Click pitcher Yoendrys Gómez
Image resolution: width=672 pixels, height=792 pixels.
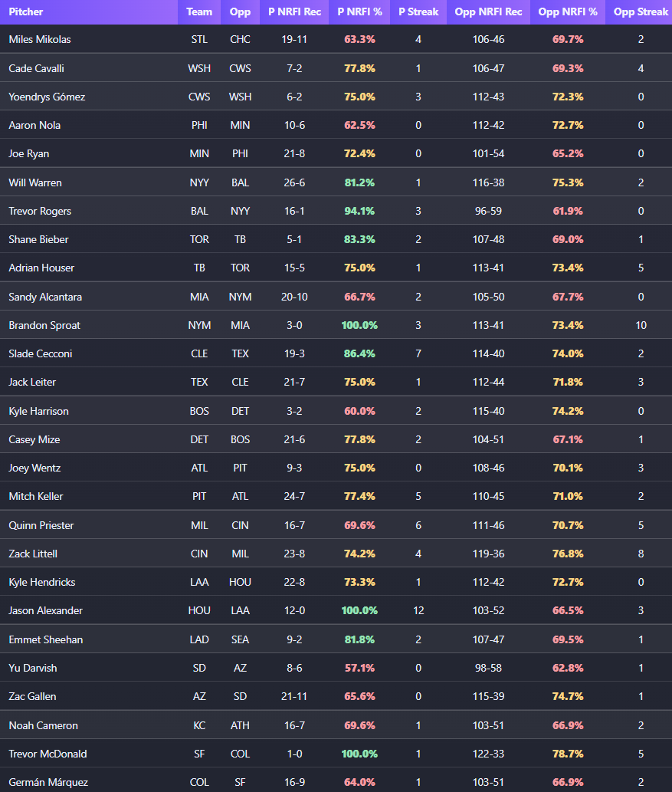[47, 97]
